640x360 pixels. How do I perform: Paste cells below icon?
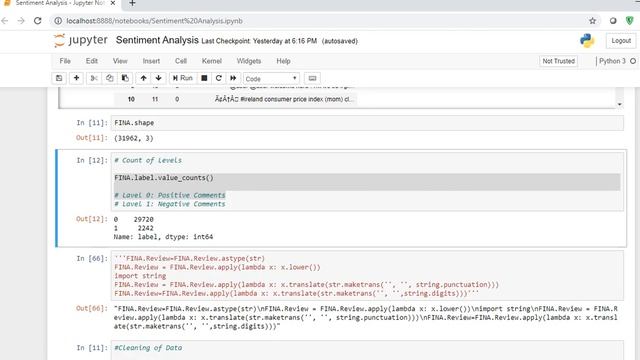(x=125, y=78)
